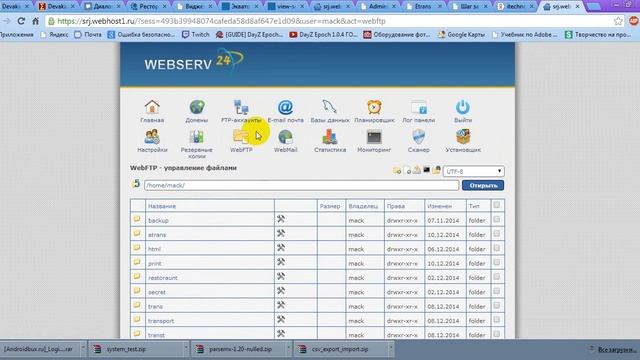Image resolution: width=640 pixels, height=360 pixels.
Task: Click the tools icon for backup folder
Action: [x=281, y=219]
